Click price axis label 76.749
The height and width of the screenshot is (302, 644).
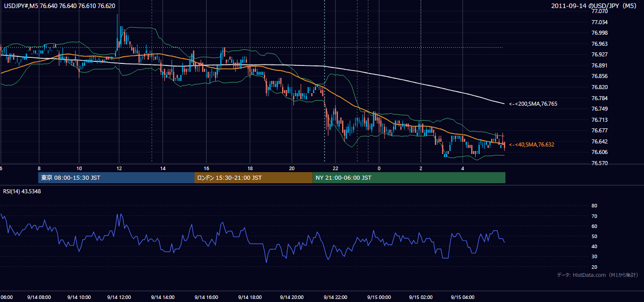[x=599, y=109]
